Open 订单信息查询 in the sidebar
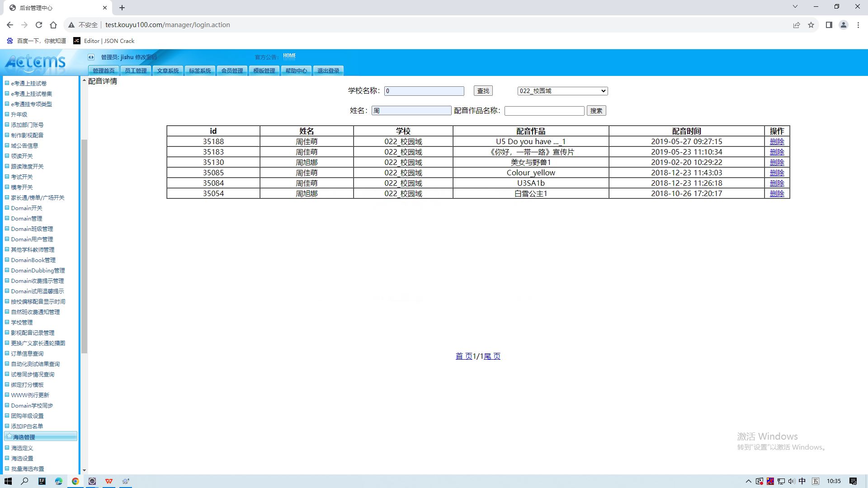The height and width of the screenshot is (488, 868). (27, 354)
